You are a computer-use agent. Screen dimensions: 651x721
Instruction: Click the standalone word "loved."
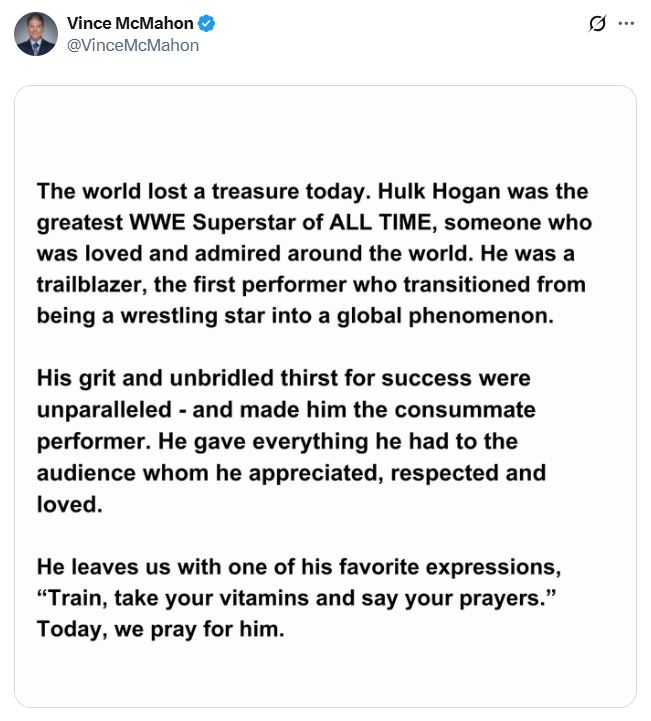(70, 504)
